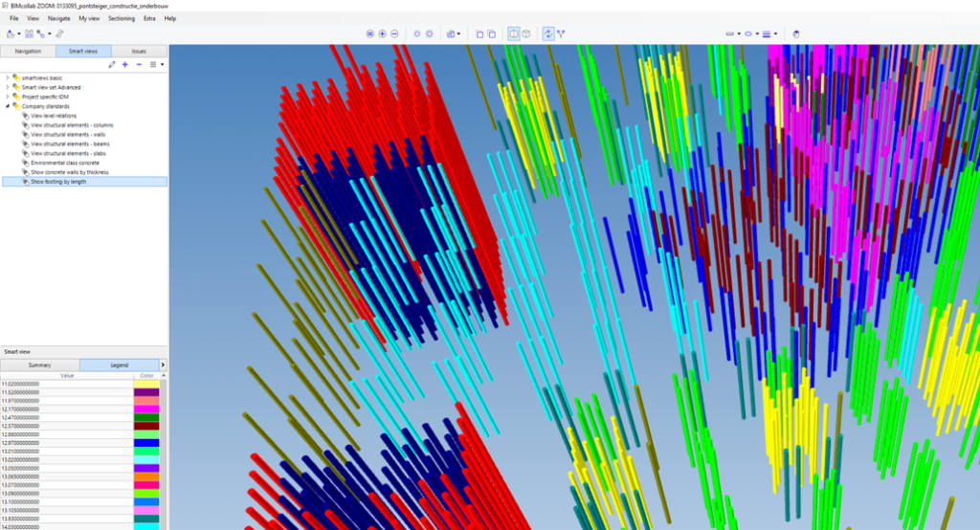Select the Legend tab
The width and height of the screenshot is (980, 530).
click(120, 365)
